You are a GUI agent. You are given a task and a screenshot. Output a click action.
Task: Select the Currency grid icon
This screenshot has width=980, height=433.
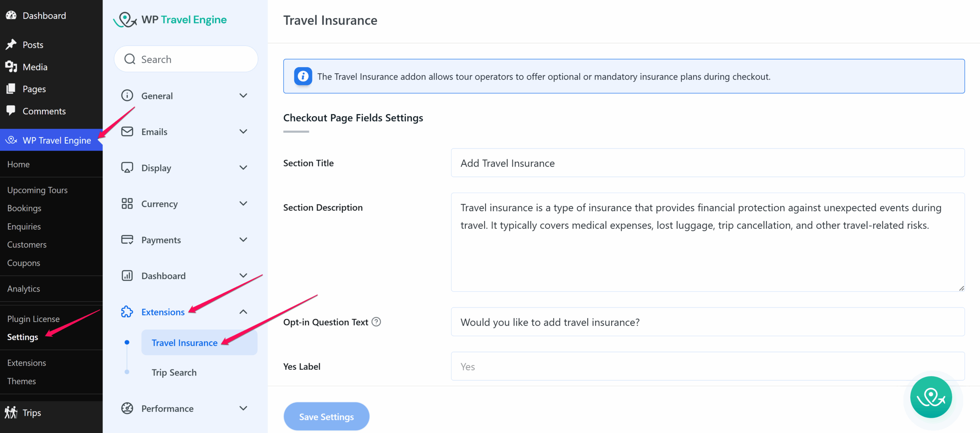pos(127,203)
